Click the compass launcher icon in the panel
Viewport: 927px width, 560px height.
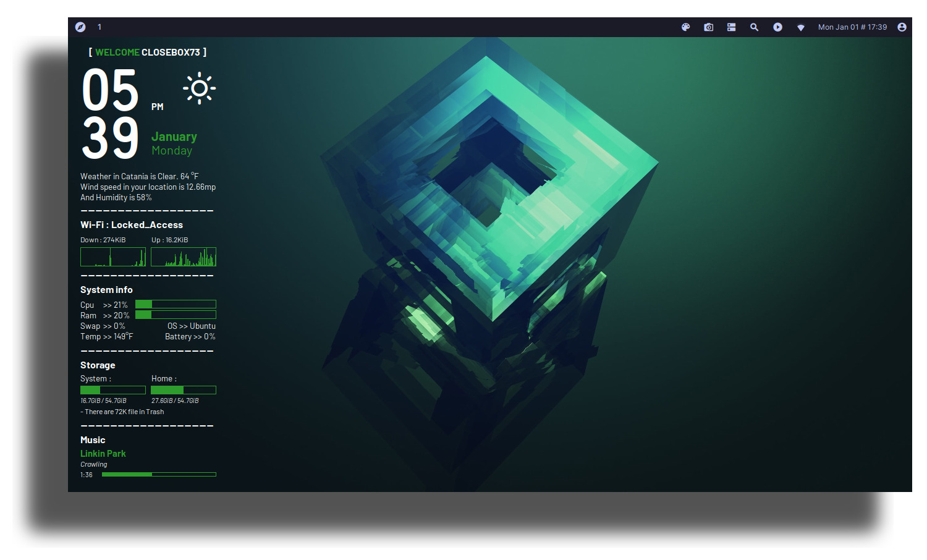tap(80, 27)
